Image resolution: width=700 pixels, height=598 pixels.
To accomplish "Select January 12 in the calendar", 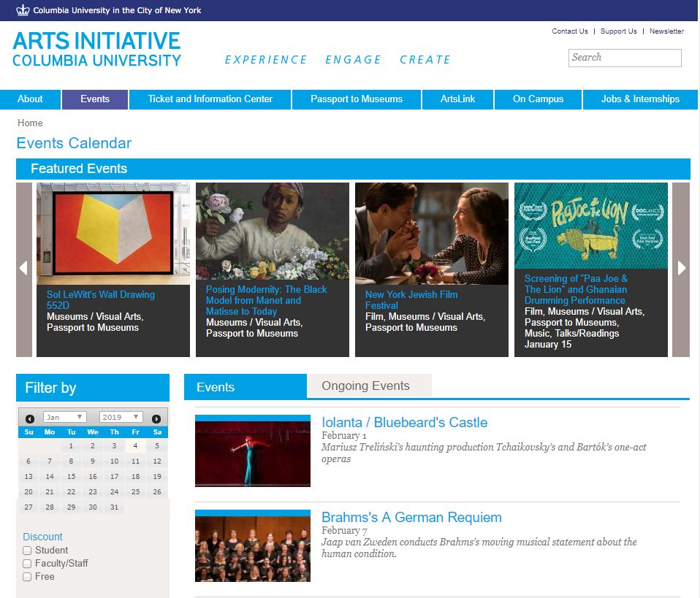I will pyautogui.click(x=157, y=461).
